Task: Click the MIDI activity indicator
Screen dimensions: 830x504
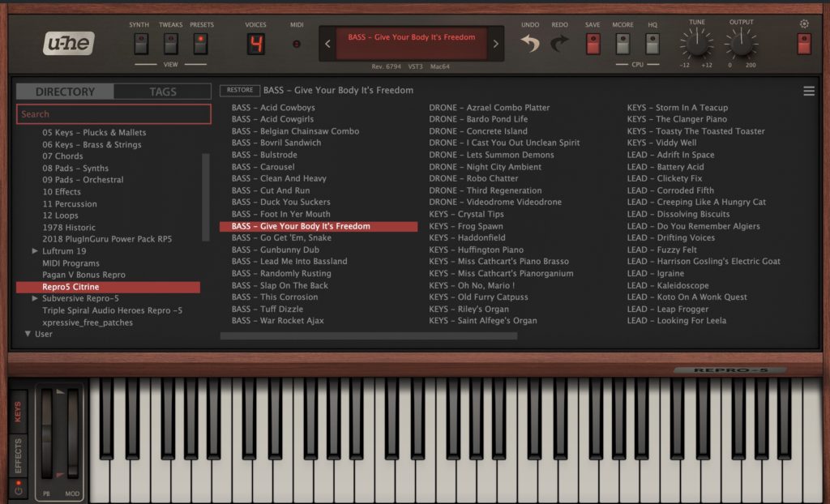Action: [297, 44]
